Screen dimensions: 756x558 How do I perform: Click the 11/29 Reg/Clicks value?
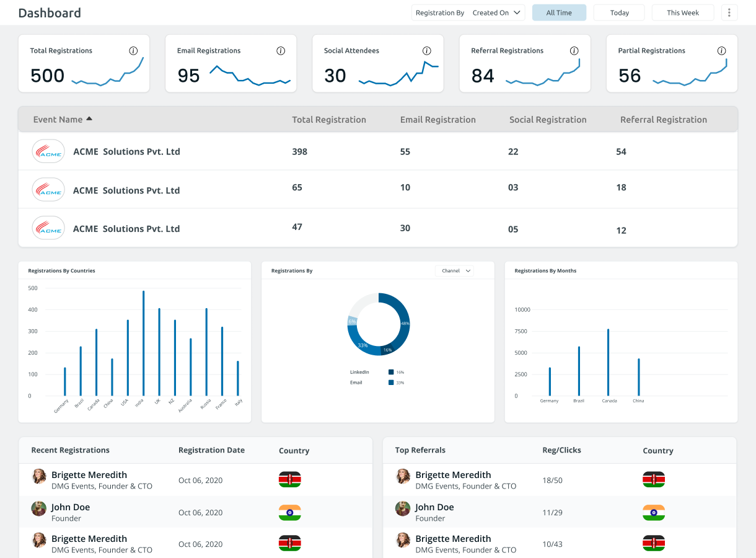click(552, 513)
